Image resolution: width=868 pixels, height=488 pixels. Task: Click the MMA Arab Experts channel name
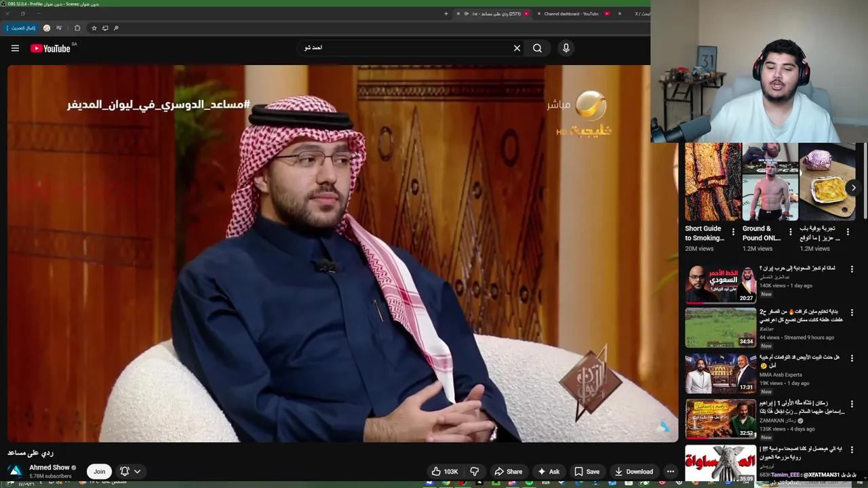coord(781,375)
